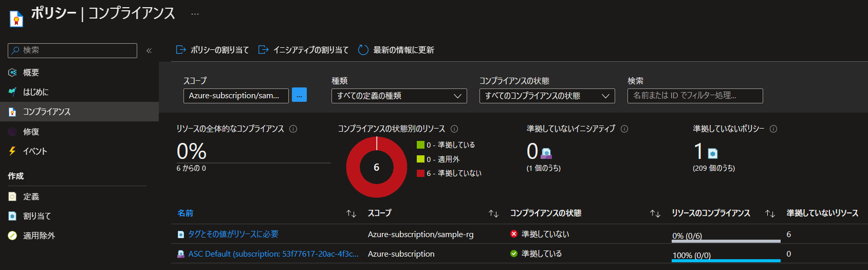Image resolution: width=868 pixels, height=270 pixels.
Task: Click the 準拠していないリソース column header
Action: tap(822, 213)
